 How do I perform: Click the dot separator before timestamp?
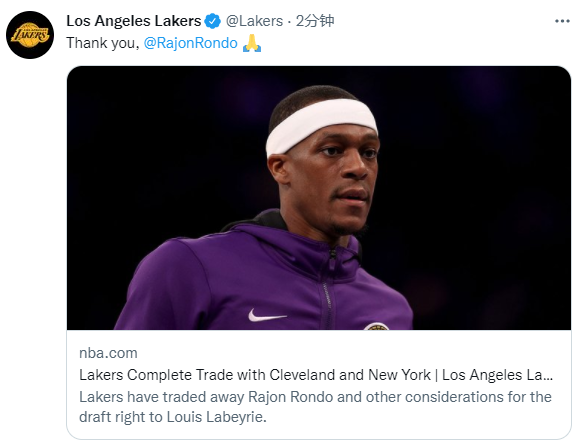coord(289,22)
